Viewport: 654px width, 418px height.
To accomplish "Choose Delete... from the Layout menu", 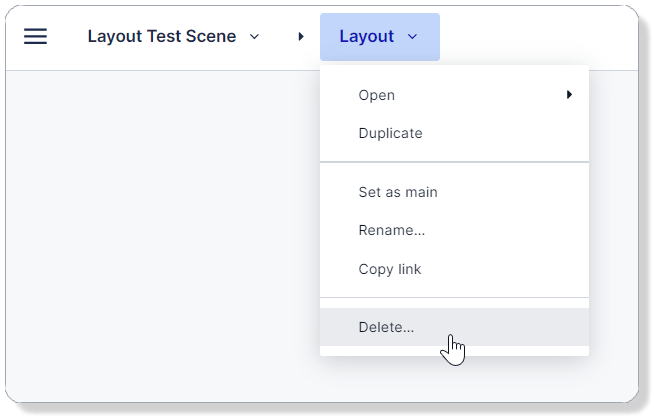I will [x=386, y=327].
